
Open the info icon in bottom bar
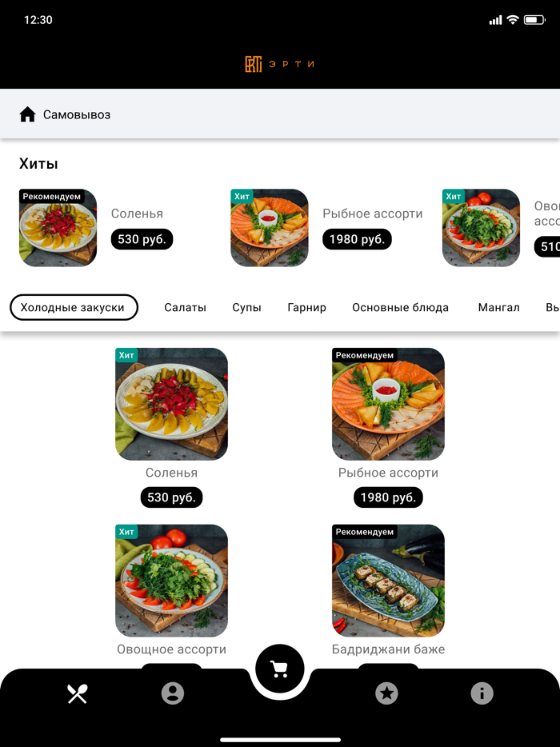point(482,693)
